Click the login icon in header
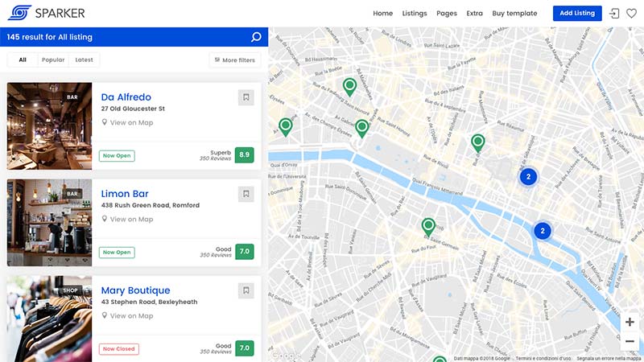 coord(614,14)
